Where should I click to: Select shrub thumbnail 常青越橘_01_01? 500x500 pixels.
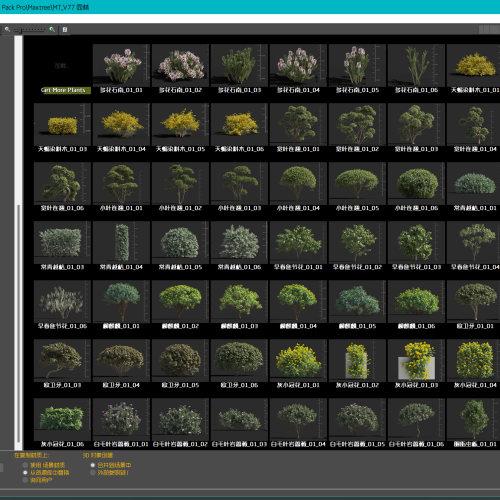tap(473, 183)
